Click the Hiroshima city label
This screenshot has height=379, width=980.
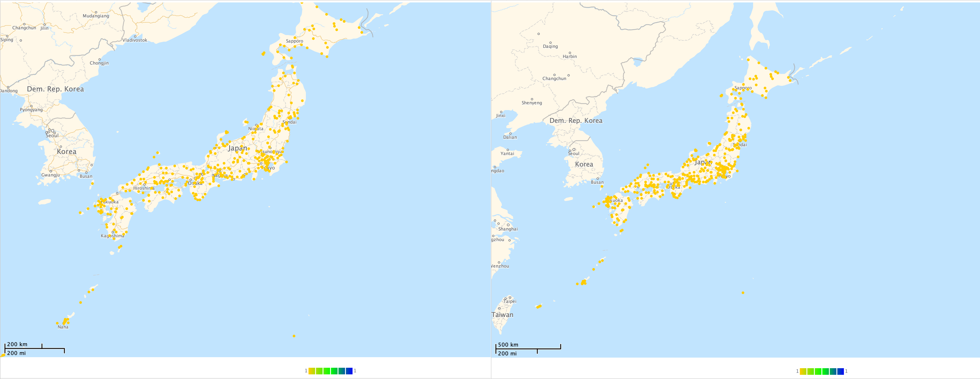(144, 188)
